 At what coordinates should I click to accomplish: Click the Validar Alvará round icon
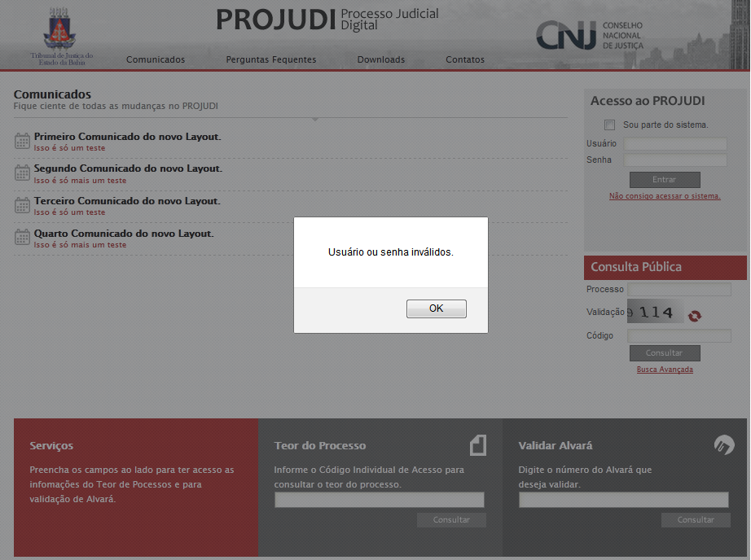723,444
